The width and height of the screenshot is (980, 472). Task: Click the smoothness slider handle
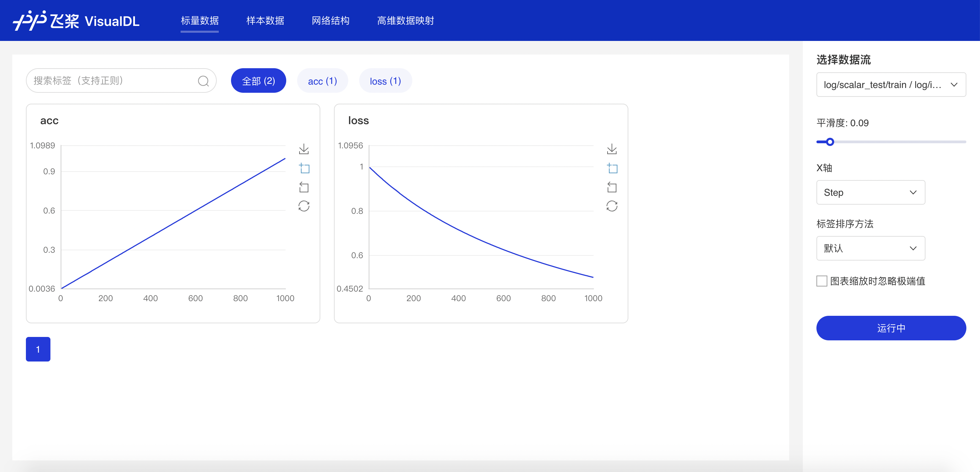830,142
